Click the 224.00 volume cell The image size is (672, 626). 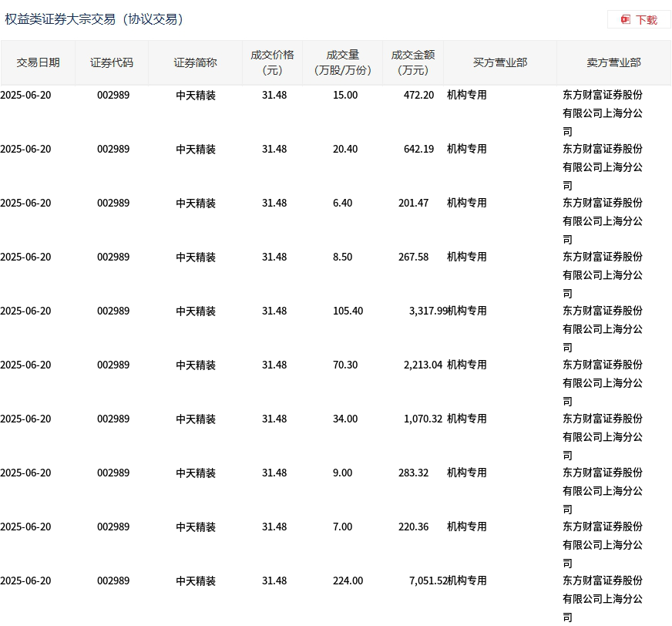pos(345,581)
